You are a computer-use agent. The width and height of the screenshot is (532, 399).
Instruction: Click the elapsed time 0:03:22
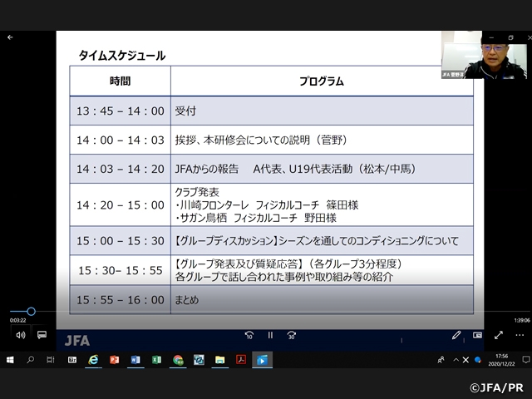(x=18, y=320)
